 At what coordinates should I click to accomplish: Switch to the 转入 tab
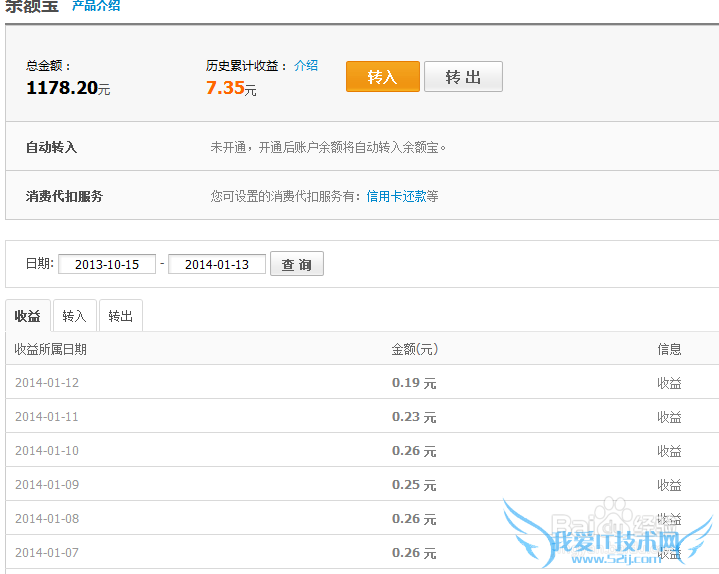[x=75, y=316]
